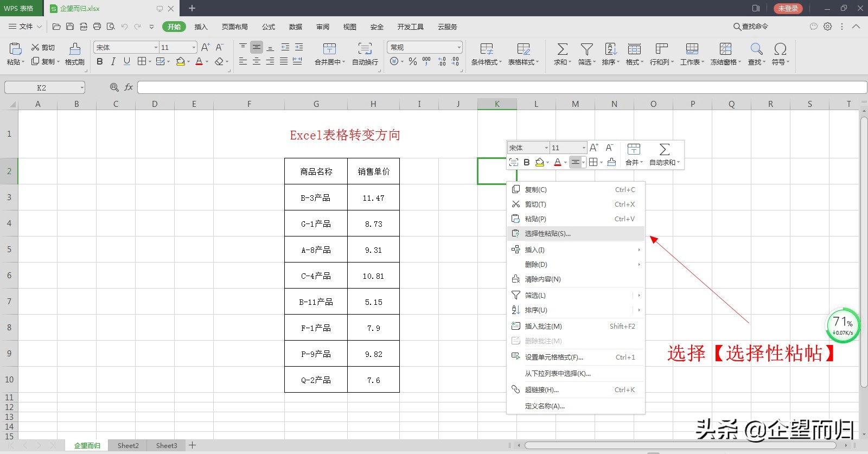Switch to the Sheet2 tab

128,445
